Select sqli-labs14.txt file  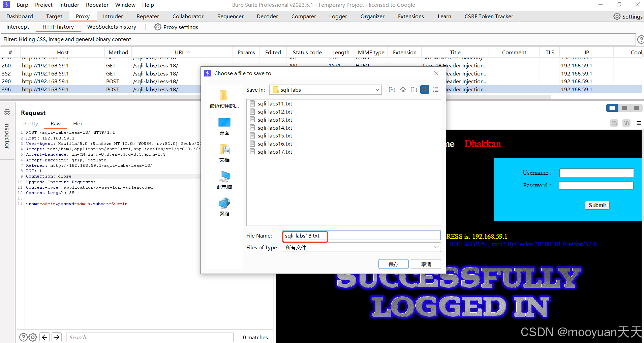pos(271,128)
